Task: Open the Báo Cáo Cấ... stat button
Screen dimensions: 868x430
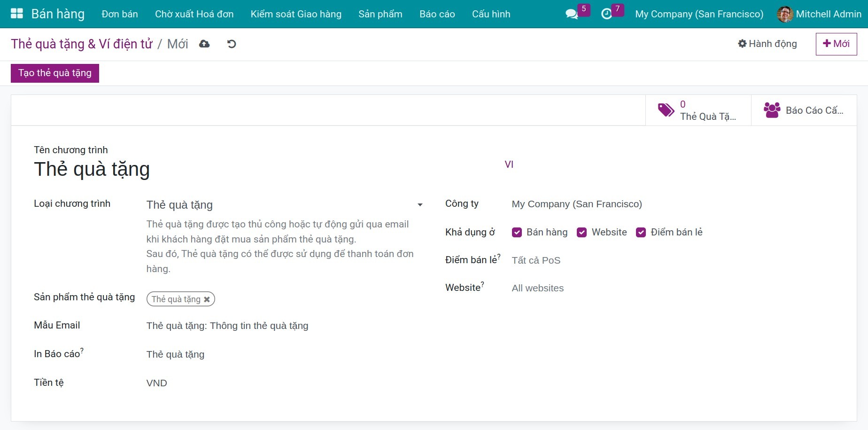Action: coord(804,110)
